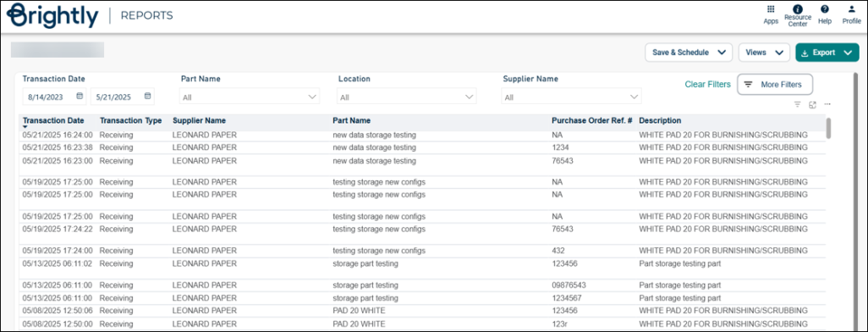Open the Apps grid icon
Image resolution: width=868 pixels, height=332 pixels.
(771, 8)
